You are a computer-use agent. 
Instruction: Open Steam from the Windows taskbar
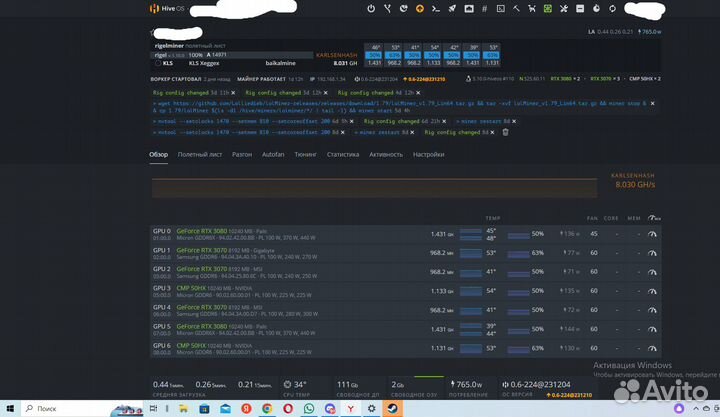click(393, 408)
